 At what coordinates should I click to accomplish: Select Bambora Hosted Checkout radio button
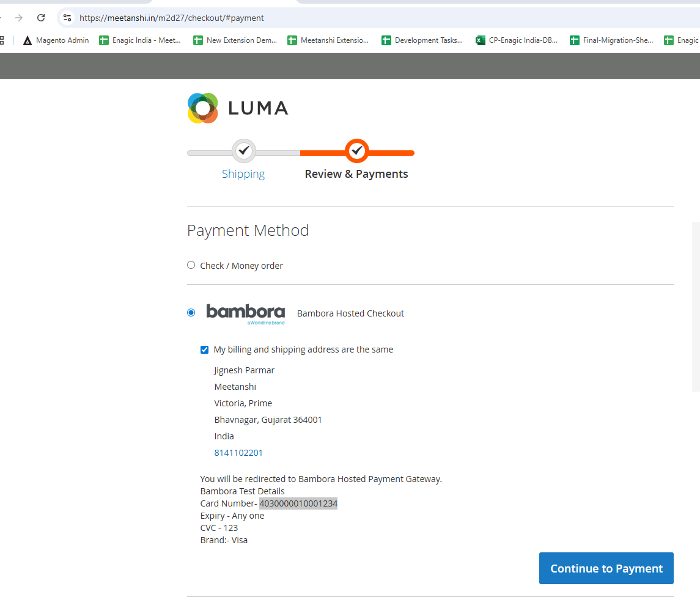(x=191, y=312)
